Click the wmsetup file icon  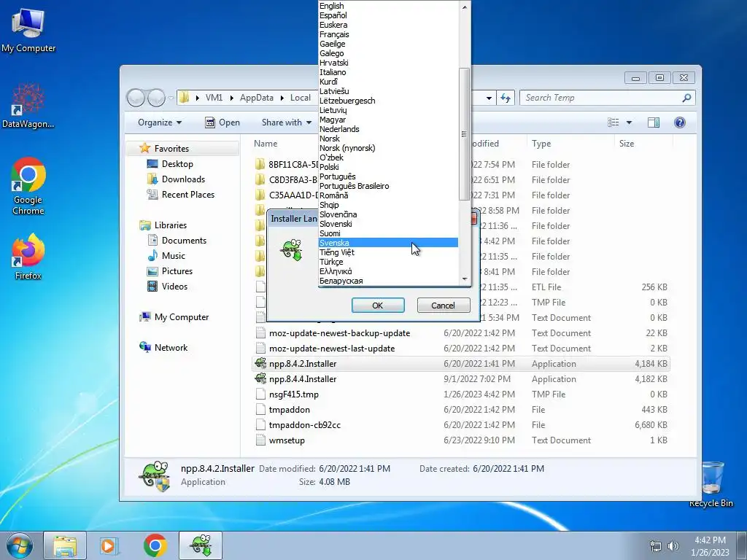click(260, 440)
